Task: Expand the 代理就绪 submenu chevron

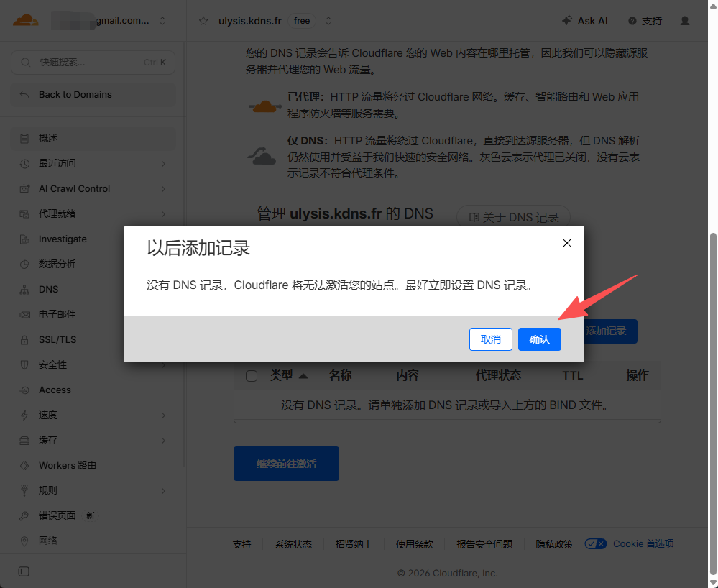Action: point(163,214)
